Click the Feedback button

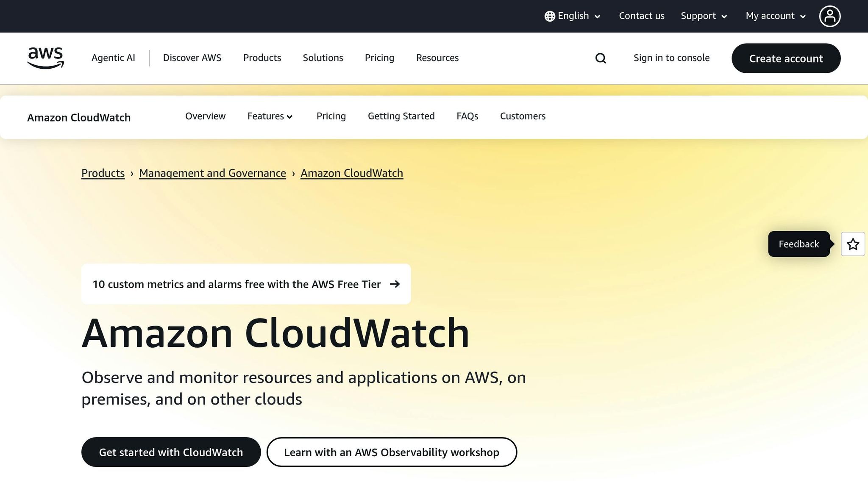click(x=799, y=244)
